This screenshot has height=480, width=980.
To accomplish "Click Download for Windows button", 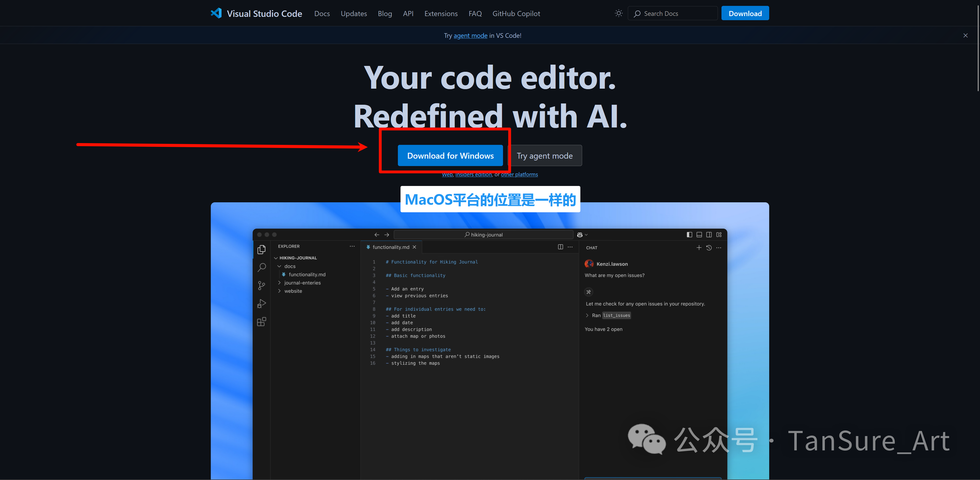I will coord(450,155).
